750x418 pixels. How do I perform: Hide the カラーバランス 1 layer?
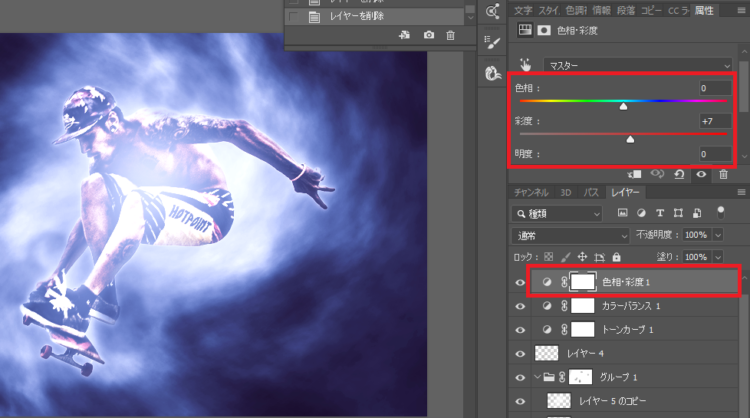[x=520, y=306]
